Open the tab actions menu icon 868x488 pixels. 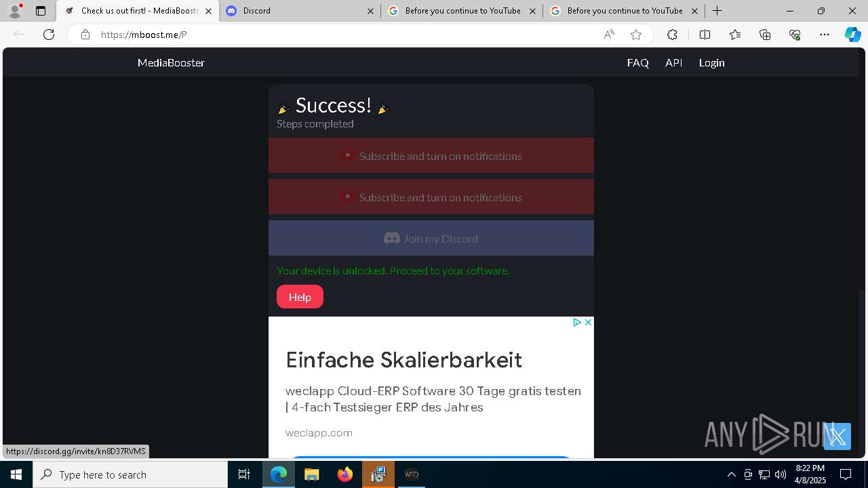[x=41, y=11]
